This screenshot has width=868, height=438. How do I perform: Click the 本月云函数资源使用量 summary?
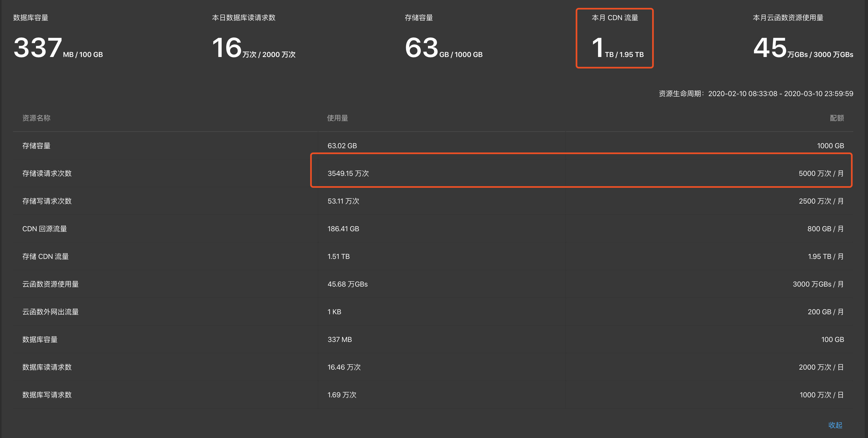click(803, 38)
